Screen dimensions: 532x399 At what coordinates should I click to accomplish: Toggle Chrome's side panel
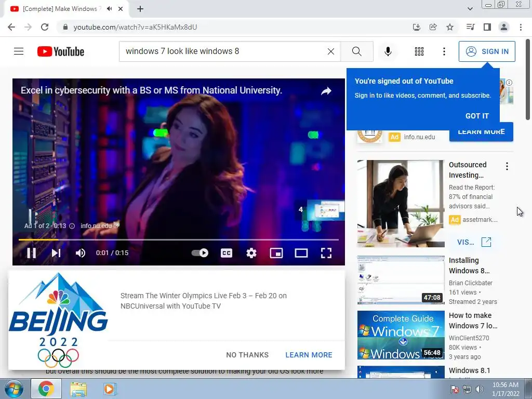pyautogui.click(x=487, y=27)
